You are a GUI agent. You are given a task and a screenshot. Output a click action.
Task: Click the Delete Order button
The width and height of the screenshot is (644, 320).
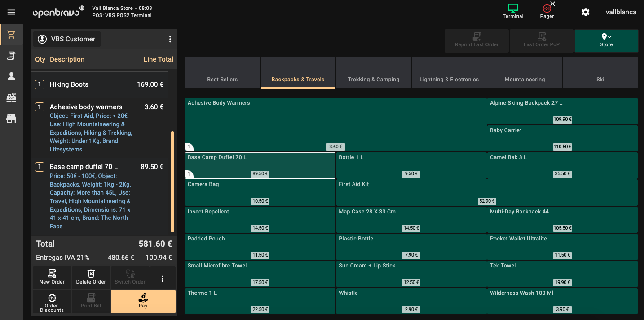coord(91,277)
